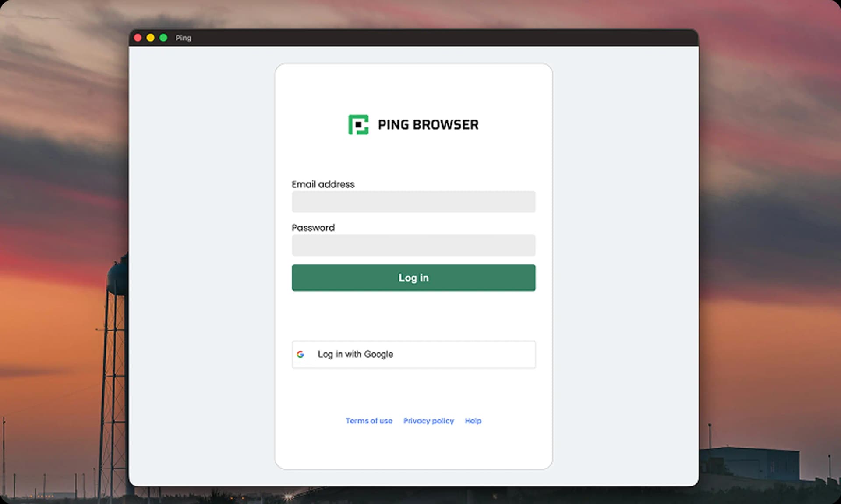Click the Ping title in the title bar
This screenshot has height=504, width=841.
[x=183, y=38]
